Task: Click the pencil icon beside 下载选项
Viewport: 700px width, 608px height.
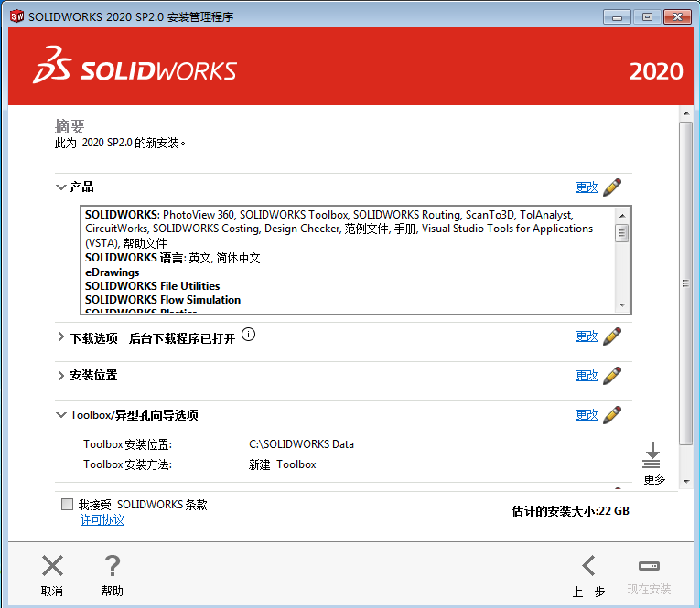Action: 612,336
